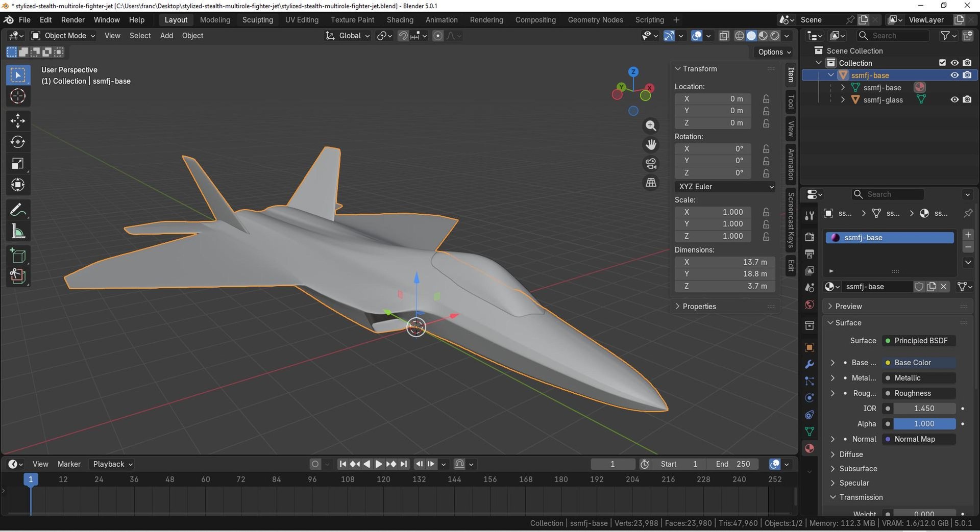Expand the Subsurface material section
Screen dimensions: 980x532
point(858,469)
